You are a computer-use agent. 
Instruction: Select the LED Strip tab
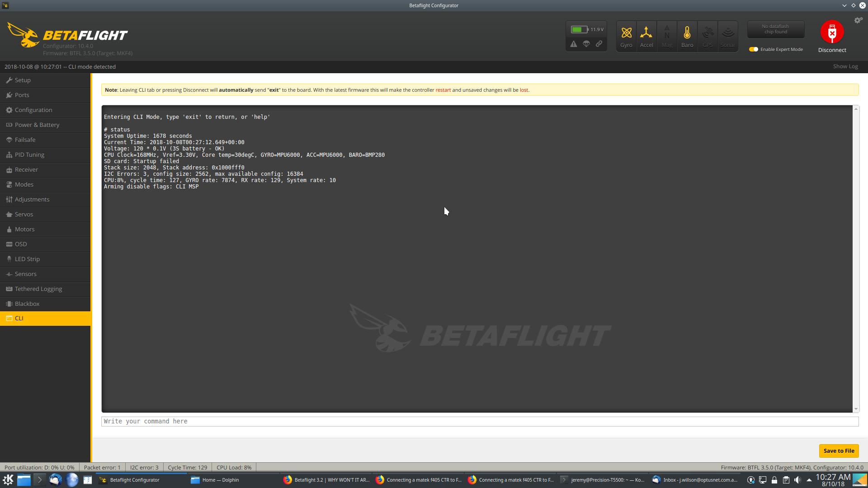[45, 259]
